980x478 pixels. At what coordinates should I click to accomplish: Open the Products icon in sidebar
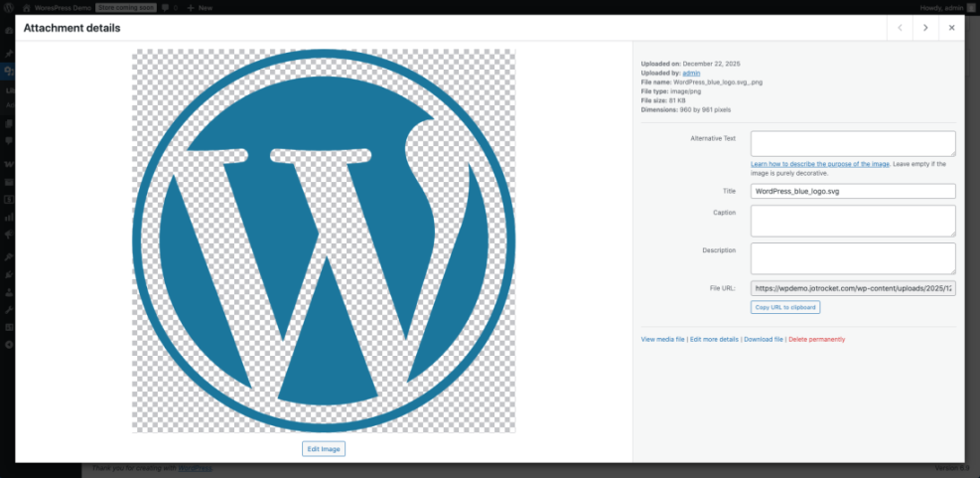pyautogui.click(x=8, y=182)
